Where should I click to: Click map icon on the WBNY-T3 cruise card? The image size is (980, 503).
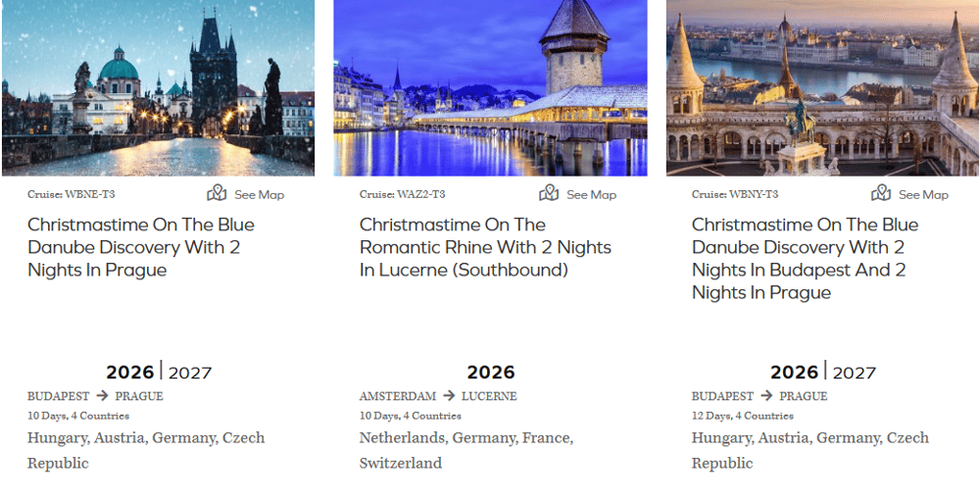[881, 193]
